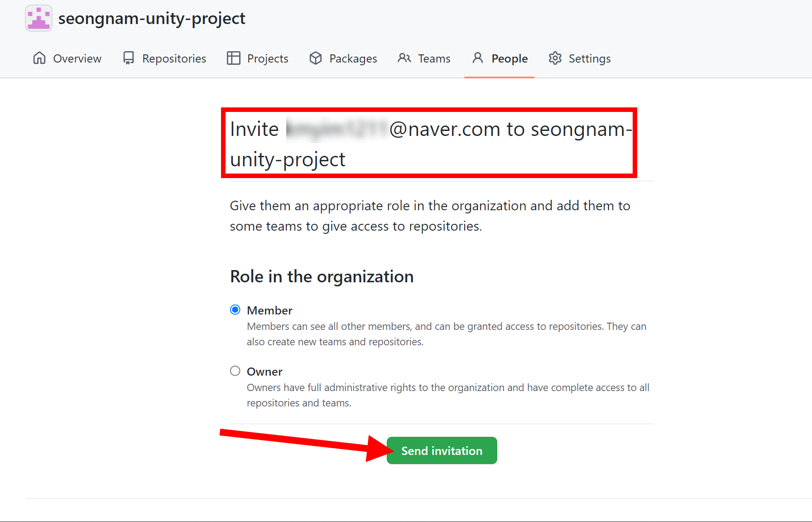This screenshot has height=522, width=812.
Task: Click the Invite @naver.com heading text
Action: pos(431,144)
